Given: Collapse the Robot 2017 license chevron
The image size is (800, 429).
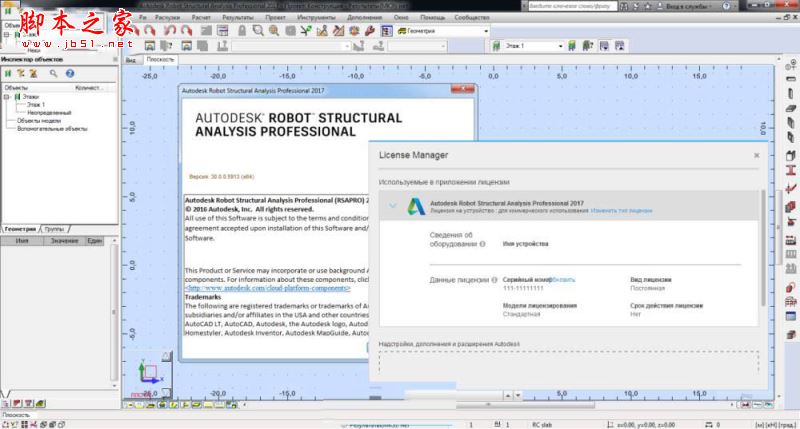Looking at the screenshot, I should 392,206.
